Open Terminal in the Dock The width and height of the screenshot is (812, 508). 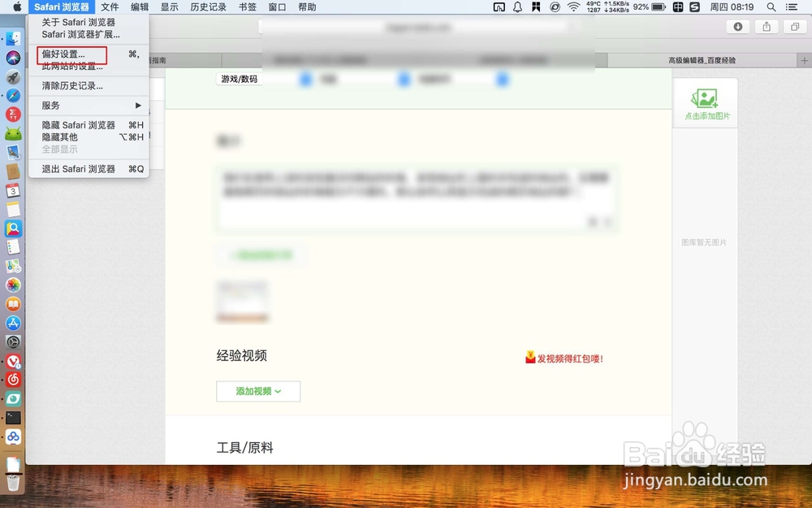pos(14,418)
